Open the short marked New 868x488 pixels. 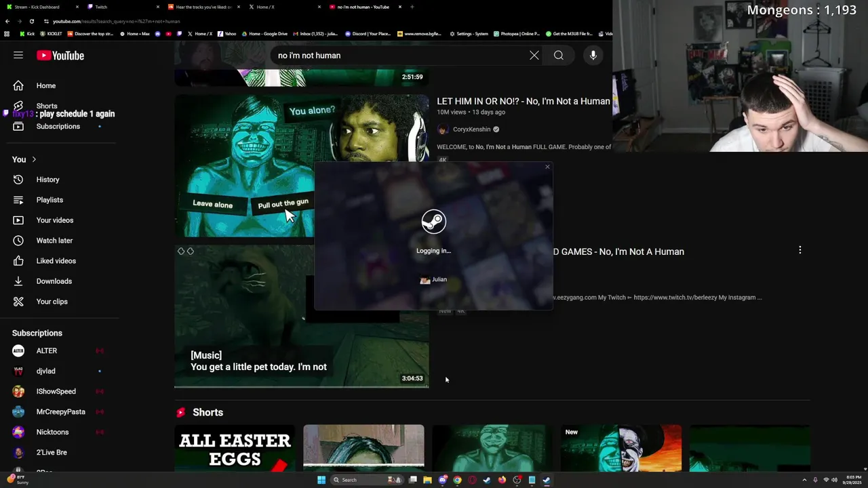point(621,448)
